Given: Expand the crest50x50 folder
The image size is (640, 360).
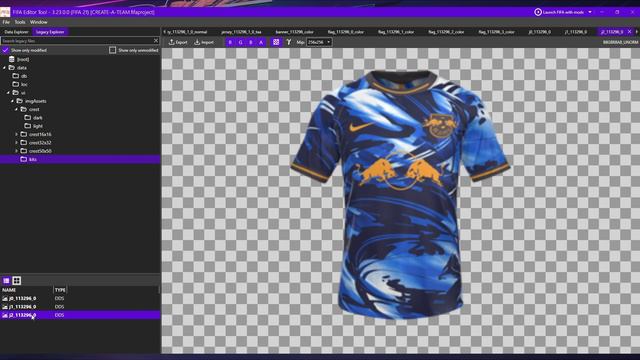Looking at the screenshot, I should [x=17, y=151].
